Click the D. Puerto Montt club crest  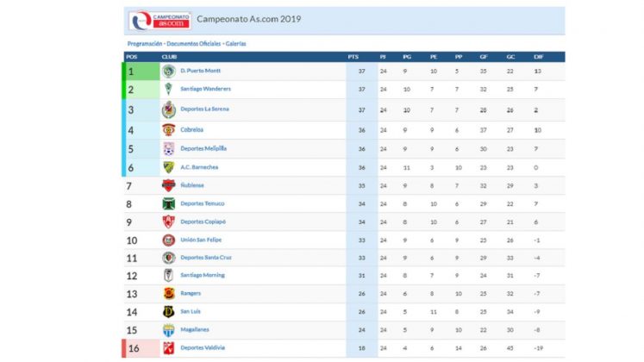coord(168,72)
